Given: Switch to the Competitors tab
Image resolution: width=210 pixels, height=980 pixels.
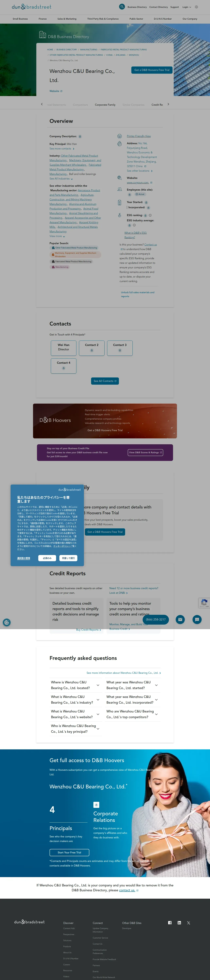Looking at the screenshot, I should (x=80, y=105).
